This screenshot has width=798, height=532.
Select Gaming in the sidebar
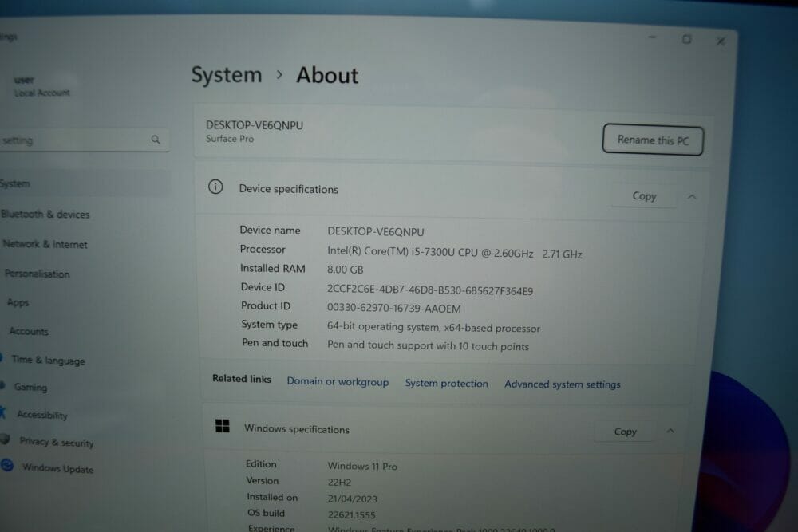(30, 387)
